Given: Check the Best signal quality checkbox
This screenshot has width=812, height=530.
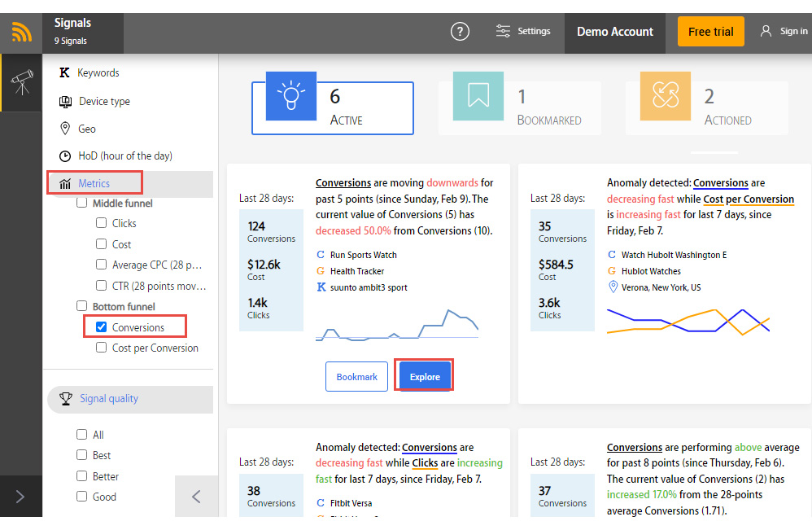Looking at the screenshot, I should click(82, 455).
